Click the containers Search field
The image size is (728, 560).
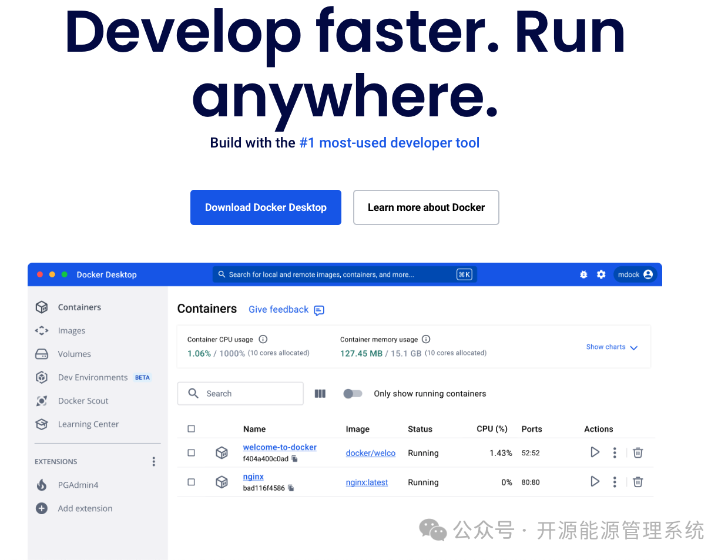(240, 394)
